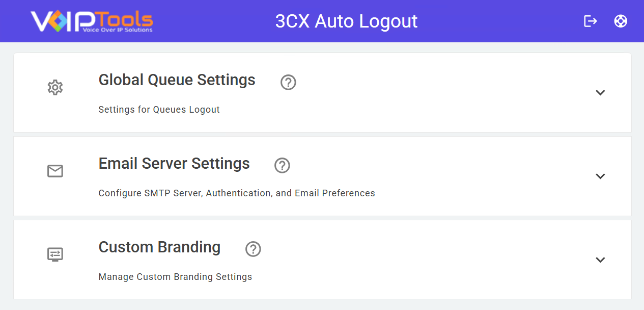The width and height of the screenshot is (644, 310).
Task: Expand the Custom Branding chevron
Action: pyautogui.click(x=600, y=260)
